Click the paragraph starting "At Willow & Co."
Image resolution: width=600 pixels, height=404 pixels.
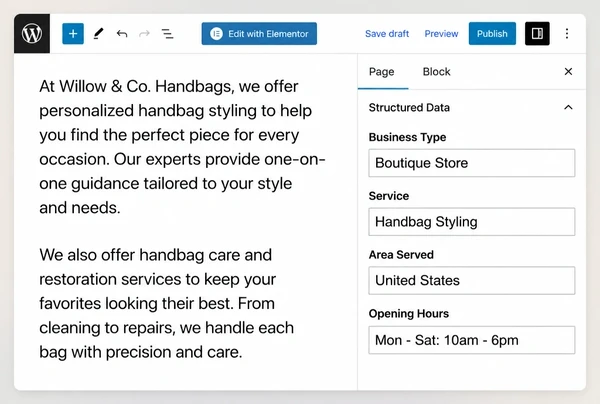coord(182,147)
